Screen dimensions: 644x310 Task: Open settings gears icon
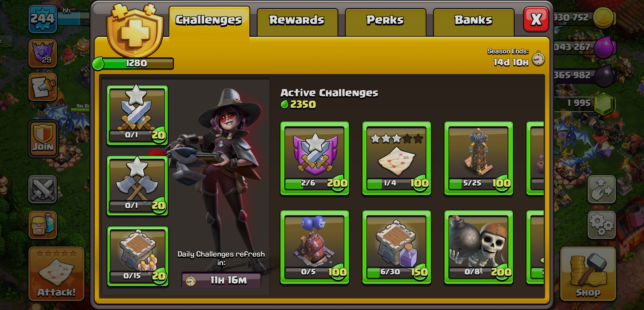(x=601, y=225)
